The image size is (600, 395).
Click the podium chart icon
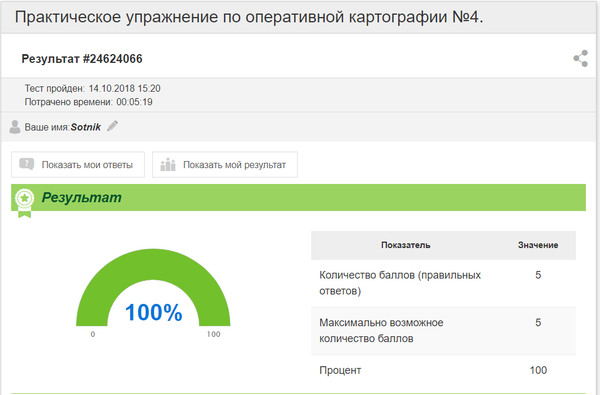click(x=168, y=164)
